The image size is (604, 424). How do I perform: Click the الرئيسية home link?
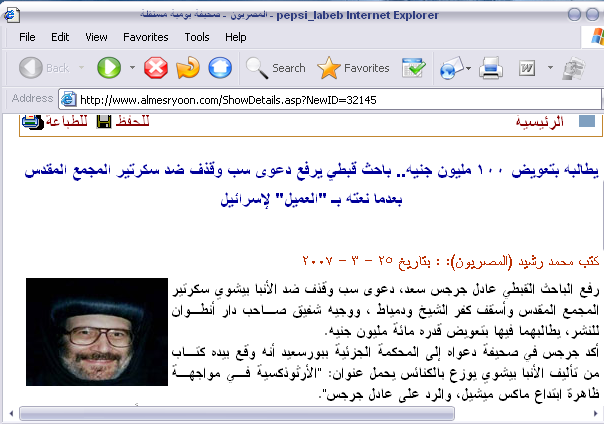(539, 122)
